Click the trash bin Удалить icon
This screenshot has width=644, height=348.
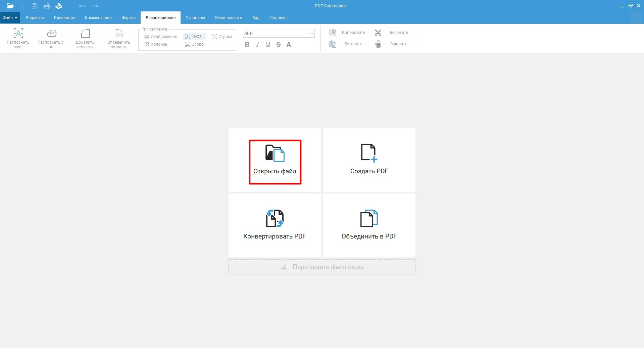coord(378,44)
